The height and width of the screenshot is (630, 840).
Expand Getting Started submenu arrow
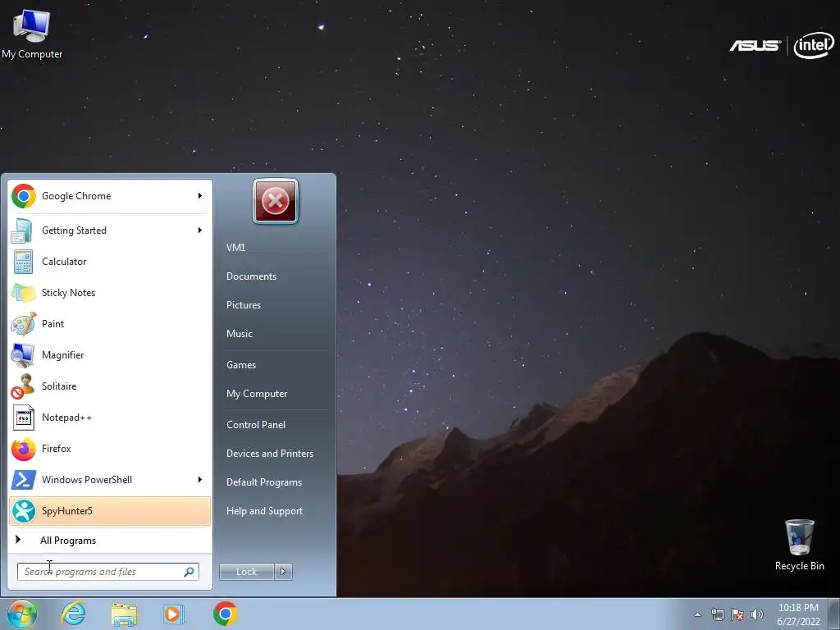[x=200, y=231]
